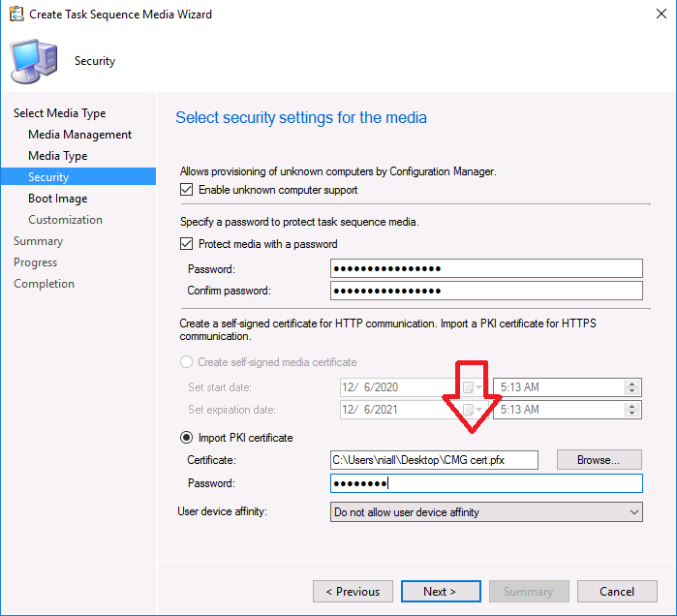This screenshot has height=616, width=677.
Task: Select the Security step in sidebar
Action: pyautogui.click(x=78, y=176)
